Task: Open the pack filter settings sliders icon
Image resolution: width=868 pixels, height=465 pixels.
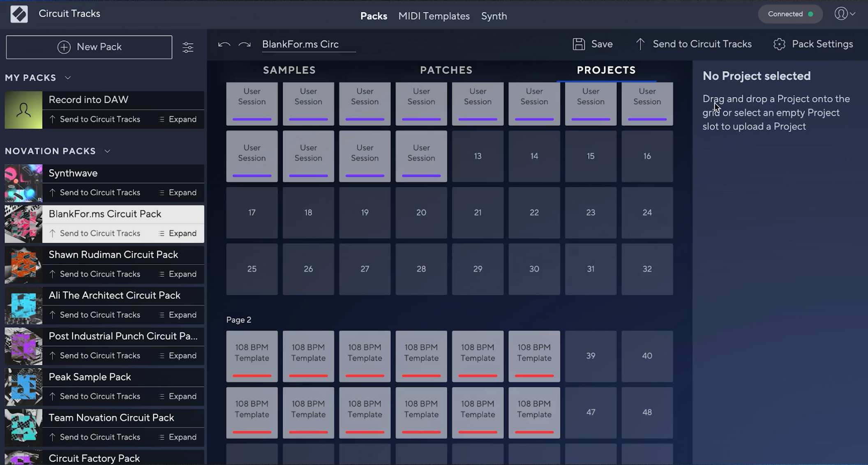Action: [188, 47]
